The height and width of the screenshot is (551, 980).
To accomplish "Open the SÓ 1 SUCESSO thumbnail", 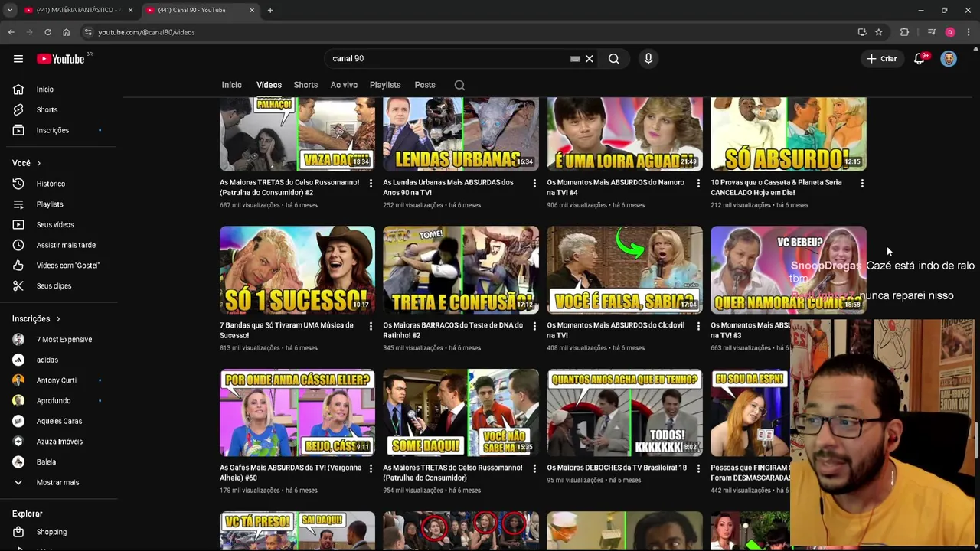I will (298, 269).
